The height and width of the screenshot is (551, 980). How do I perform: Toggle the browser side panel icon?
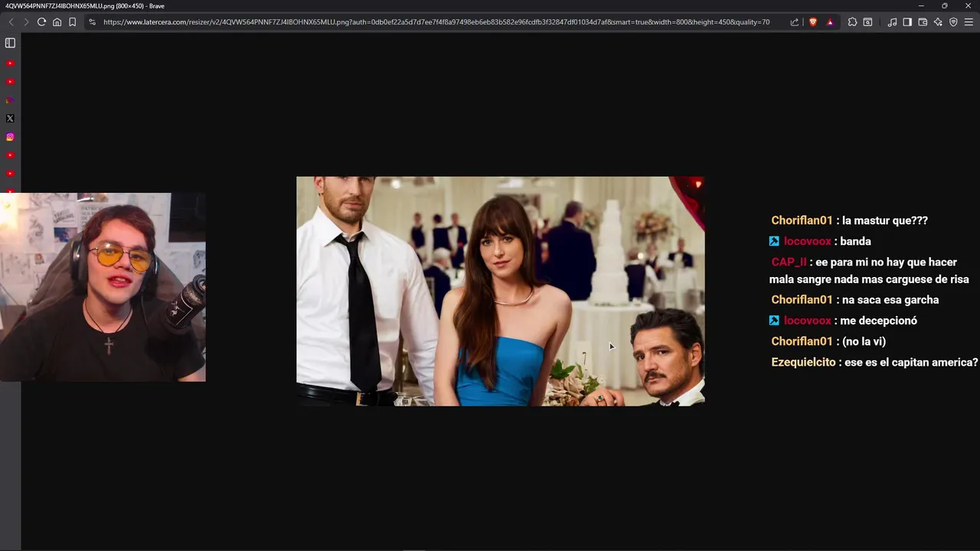pyautogui.click(x=907, y=22)
